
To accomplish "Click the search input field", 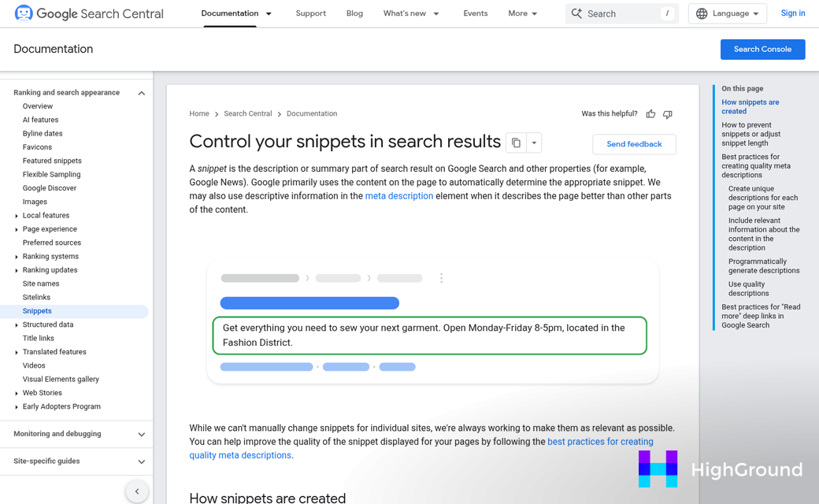I will [x=621, y=13].
